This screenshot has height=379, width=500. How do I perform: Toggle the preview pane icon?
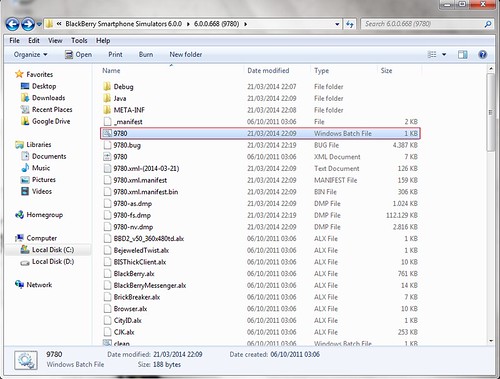(x=463, y=54)
